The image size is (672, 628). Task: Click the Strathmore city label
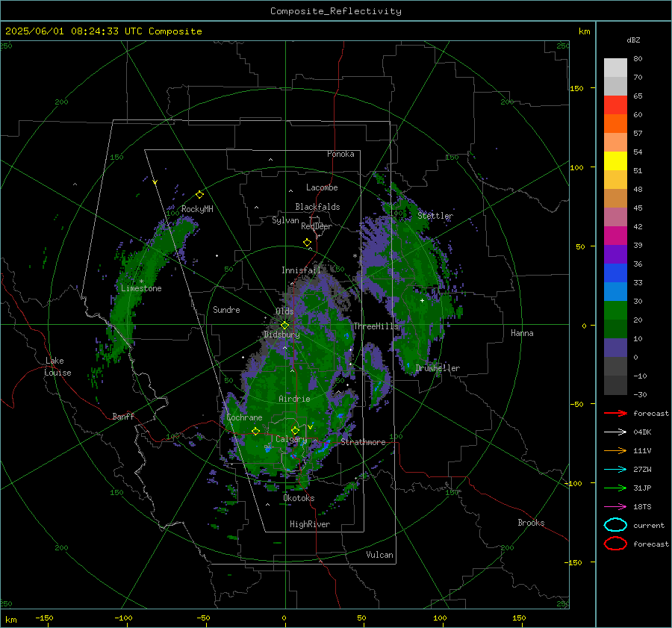tap(363, 442)
